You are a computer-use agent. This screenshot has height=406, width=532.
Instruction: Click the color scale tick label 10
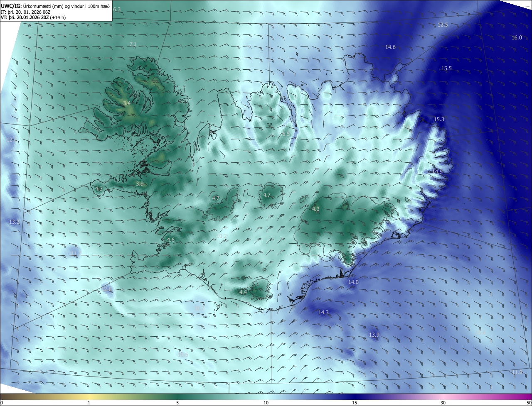coord(266,403)
